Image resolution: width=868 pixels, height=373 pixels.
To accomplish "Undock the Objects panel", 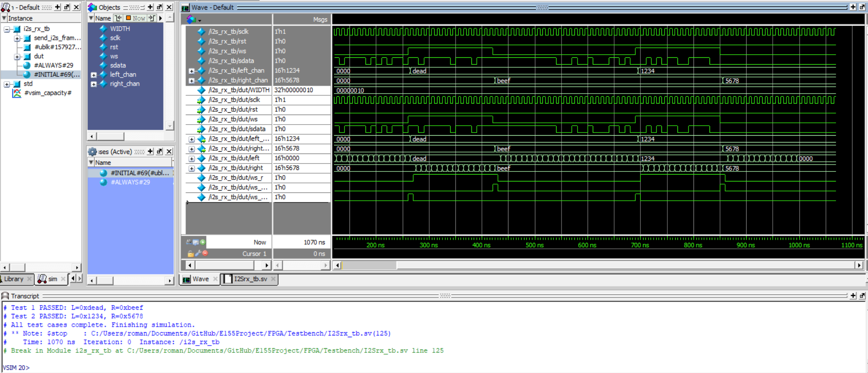I will pos(159,7).
